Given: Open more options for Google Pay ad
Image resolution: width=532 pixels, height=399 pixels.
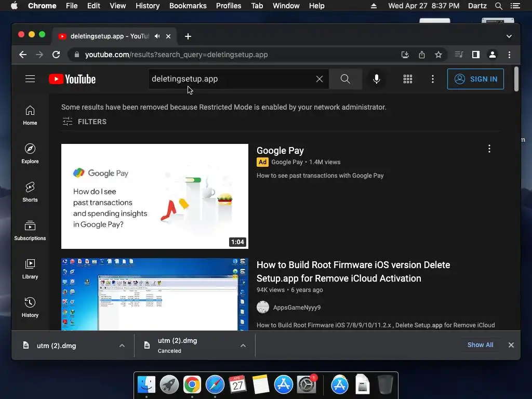Looking at the screenshot, I should 489,149.
